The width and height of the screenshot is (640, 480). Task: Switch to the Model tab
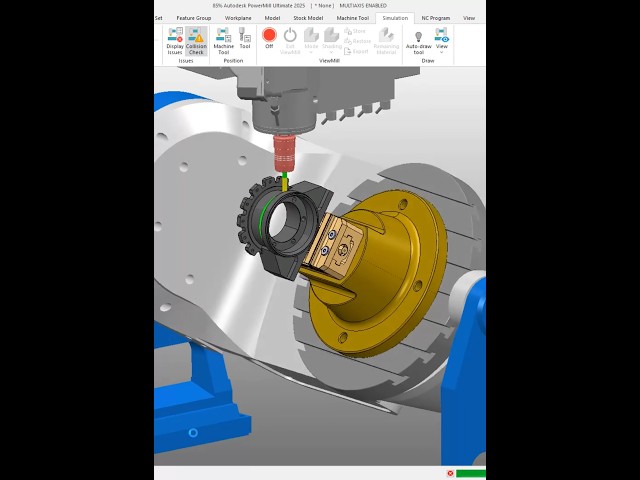point(272,18)
